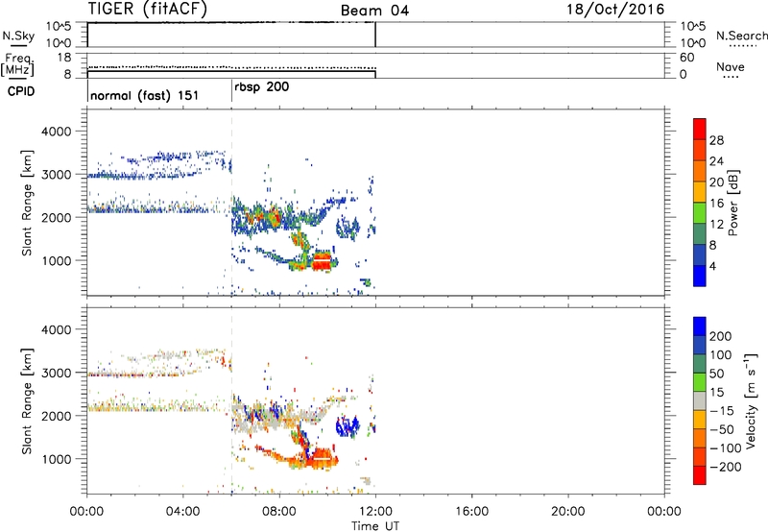The height and width of the screenshot is (532, 768).
Task: Click the 12 label on Power color bar
Action: pyautogui.click(x=716, y=225)
